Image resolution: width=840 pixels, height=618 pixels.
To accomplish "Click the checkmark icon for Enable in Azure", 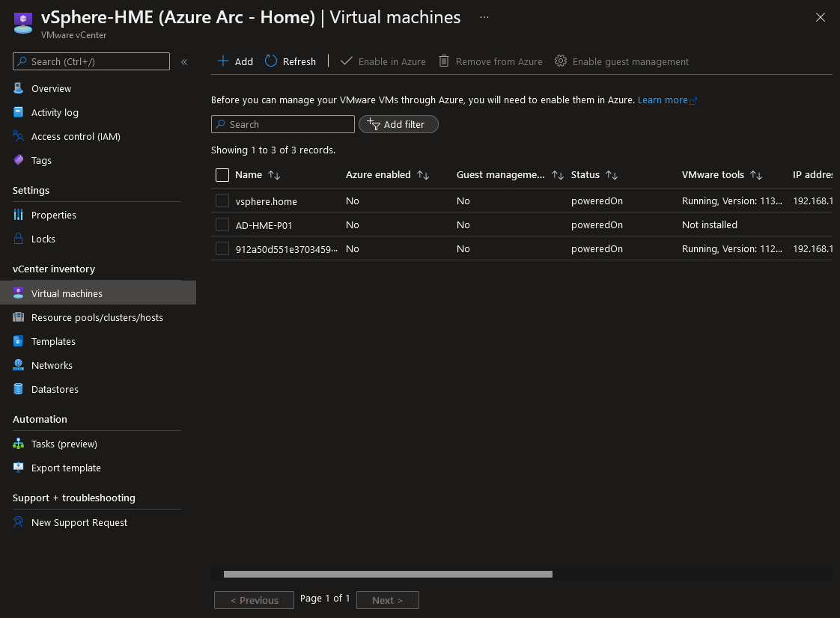I will click(x=347, y=61).
